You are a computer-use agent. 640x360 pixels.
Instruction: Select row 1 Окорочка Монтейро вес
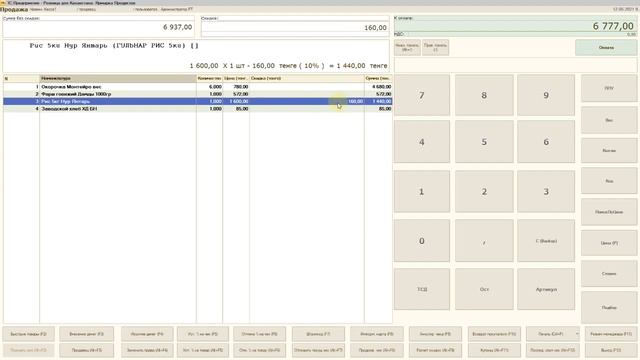pos(198,87)
